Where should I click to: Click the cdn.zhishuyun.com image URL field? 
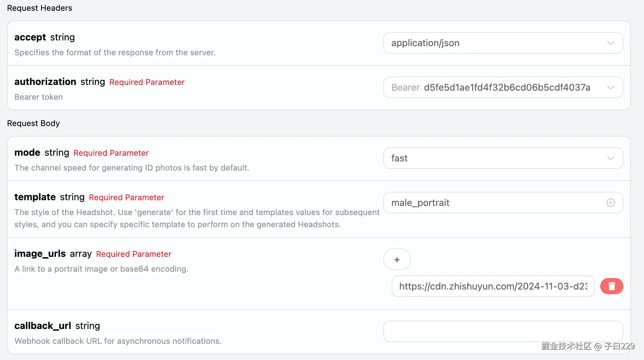[x=493, y=286]
